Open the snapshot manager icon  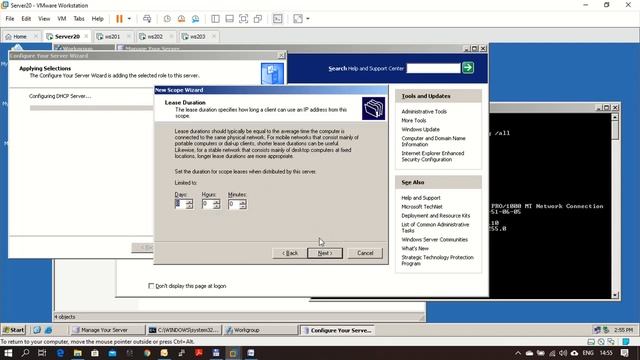coord(196,19)
